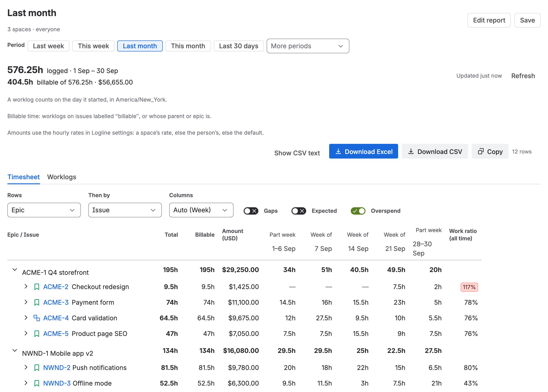
Task: Select the Last week period
Action: tap(48, 46)
